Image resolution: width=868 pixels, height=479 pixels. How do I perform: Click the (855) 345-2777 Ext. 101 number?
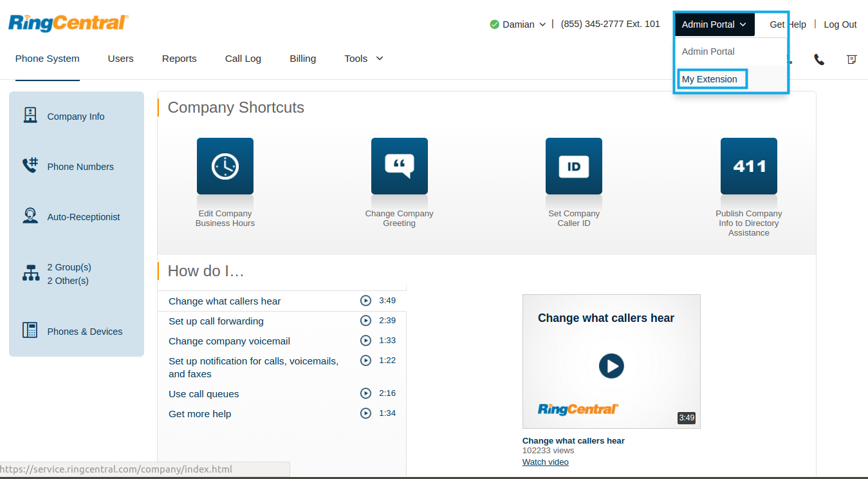610,24
